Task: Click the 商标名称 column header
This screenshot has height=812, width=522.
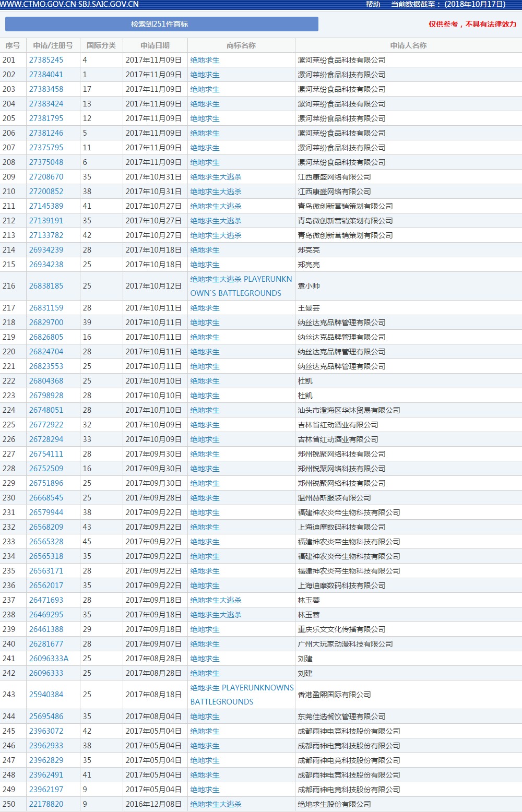Action: tap(241, 45)
